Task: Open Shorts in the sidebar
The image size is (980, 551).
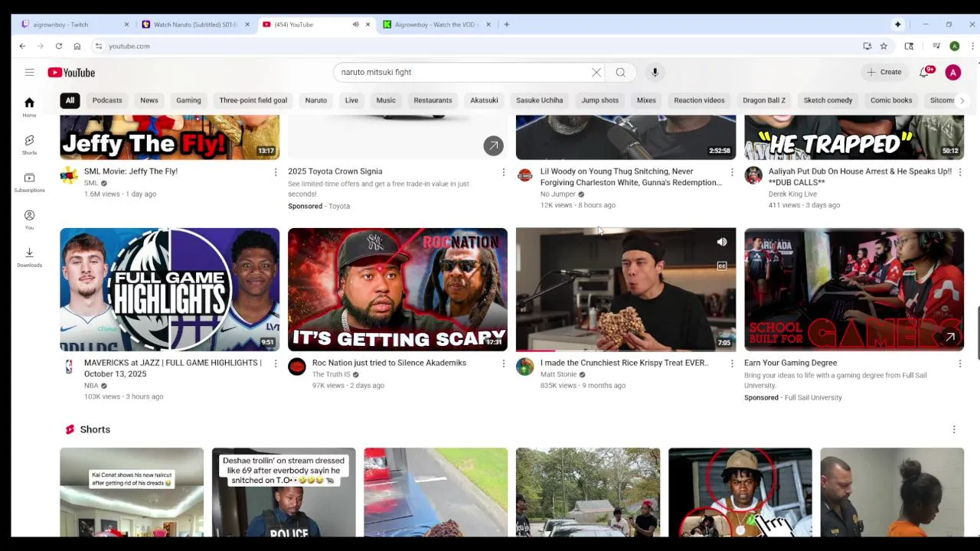Action: (29, 145)
